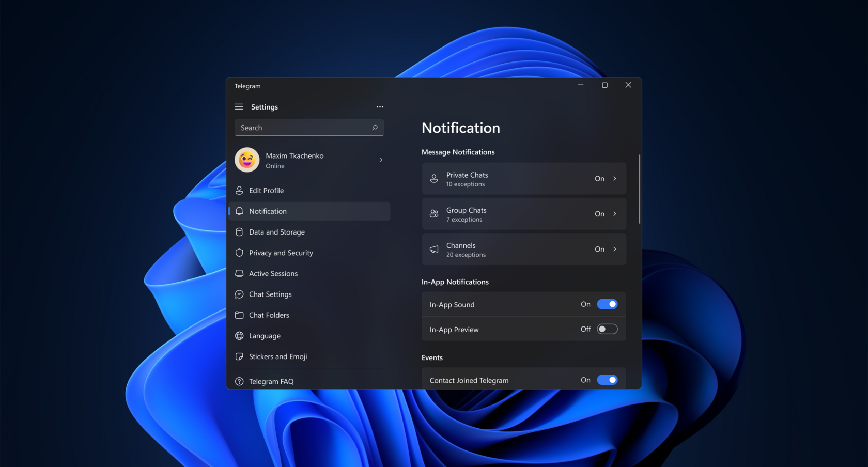Expand the Maxim Tkachenko profile chevron
This screenshot has width=868, height=467.
(x=381, y=160)
